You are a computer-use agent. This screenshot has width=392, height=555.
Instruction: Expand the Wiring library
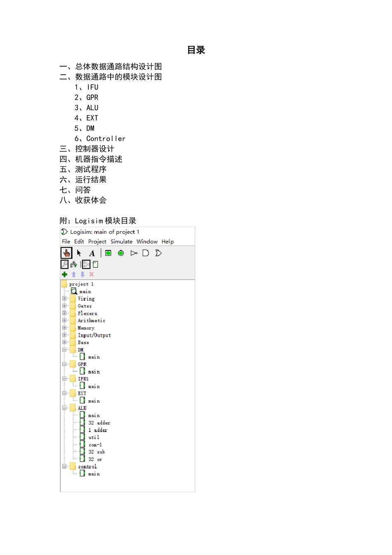point(64,299)
